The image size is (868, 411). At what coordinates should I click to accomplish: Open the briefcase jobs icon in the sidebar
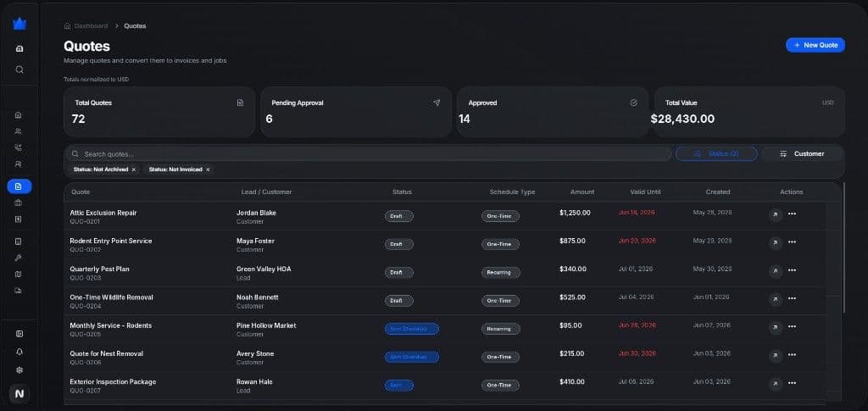(19, 203)
